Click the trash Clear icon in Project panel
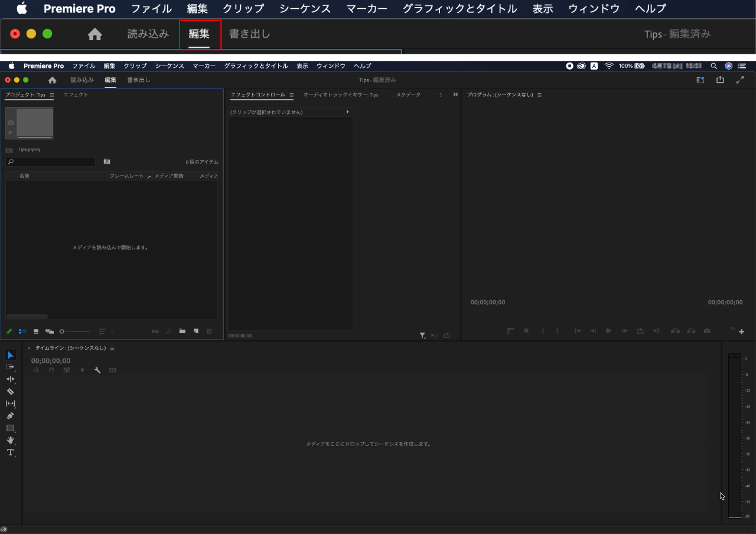756x534 pixels. (209, 331)
